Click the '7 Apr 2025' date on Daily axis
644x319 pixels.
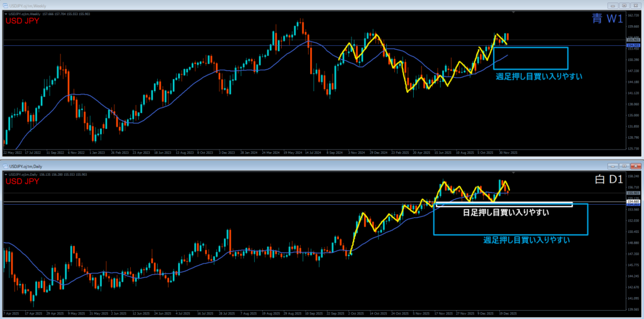point(11,313)
